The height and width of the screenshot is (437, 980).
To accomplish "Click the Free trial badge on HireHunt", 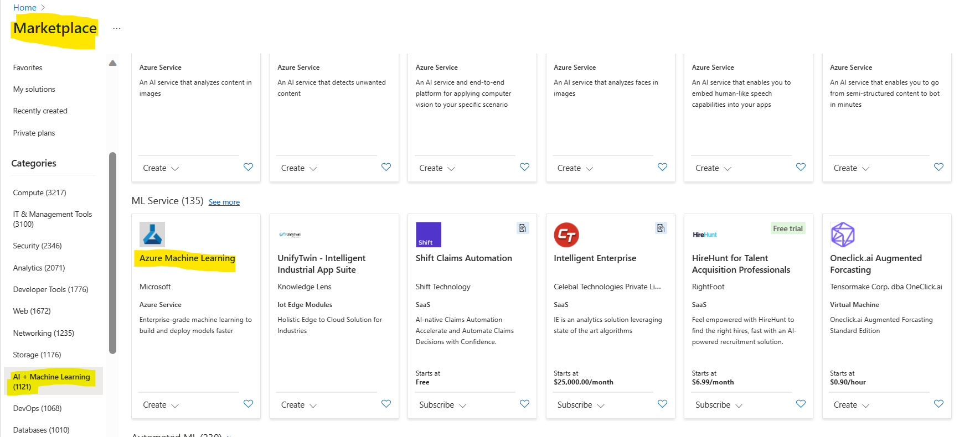I will [x=788, y=228].
